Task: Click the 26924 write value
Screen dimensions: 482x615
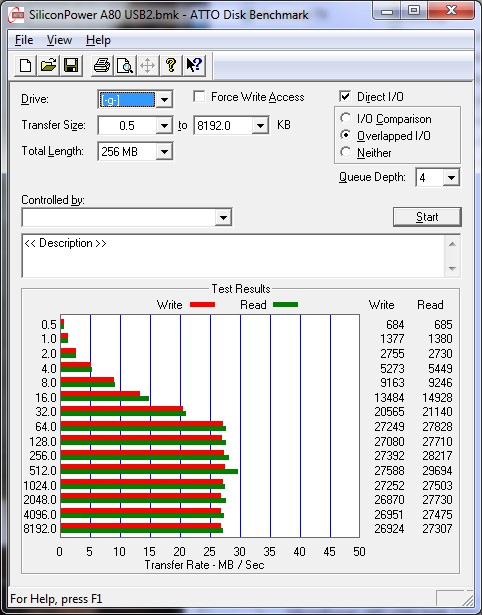Action: [389, 528]
